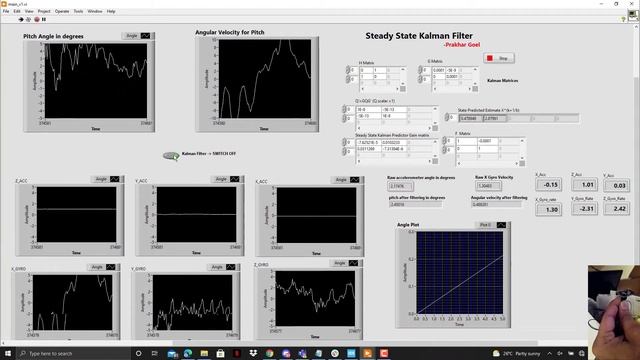Click Angular velocity after filtering field
This screenshot has width=640, height=360.
coord(496,204)
